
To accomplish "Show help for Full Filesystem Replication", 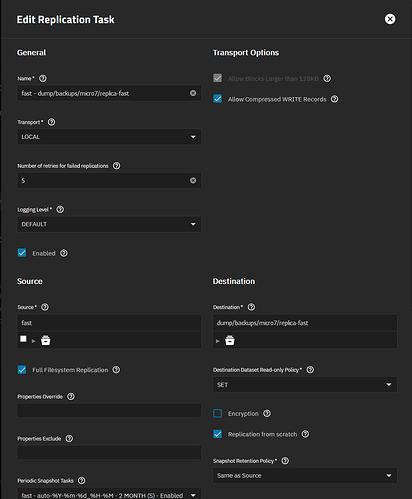I will tap(116, 370).
